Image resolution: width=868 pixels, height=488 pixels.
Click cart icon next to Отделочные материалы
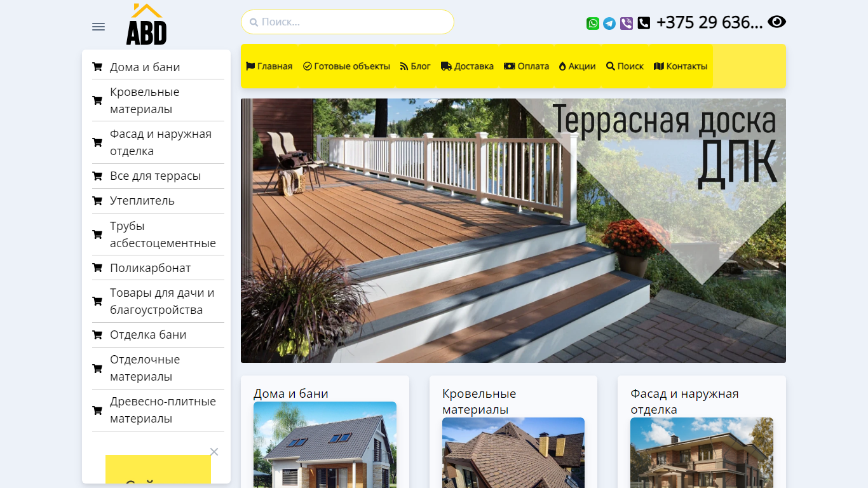pos(97,369)
